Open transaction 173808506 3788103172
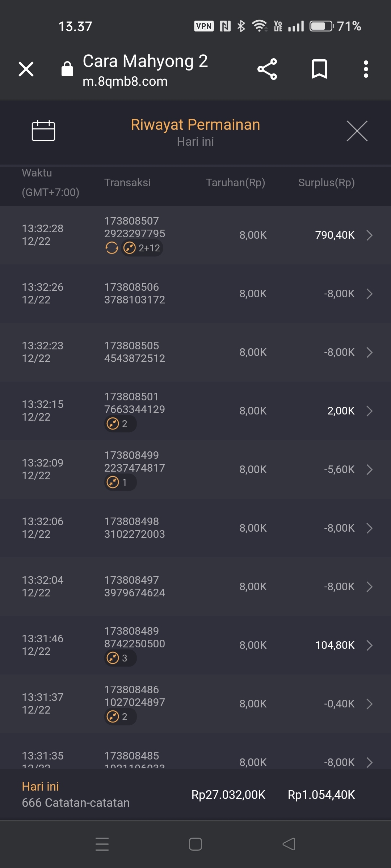The width and height of the screenshot is (391, 868). (x=135, y=293)
